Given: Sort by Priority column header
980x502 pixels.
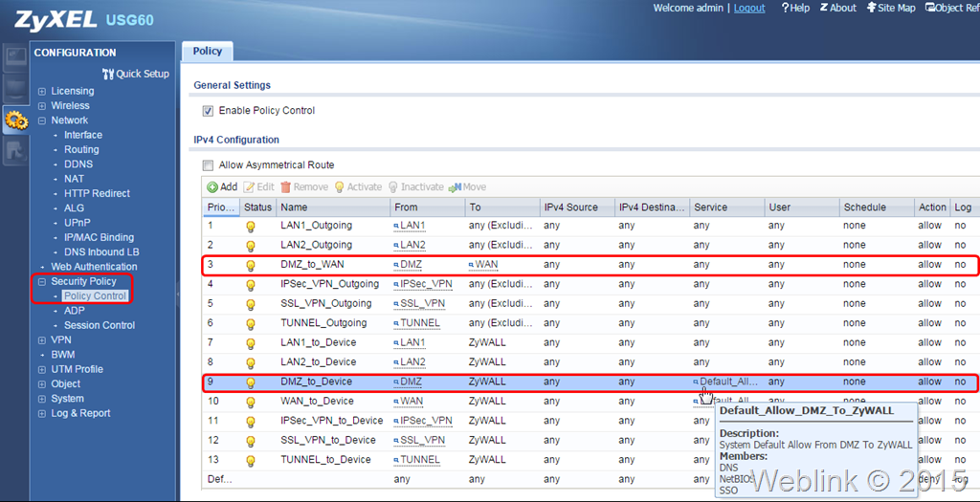Looking at the screenshot, I should pyautogui.click(x=222, y=207).
